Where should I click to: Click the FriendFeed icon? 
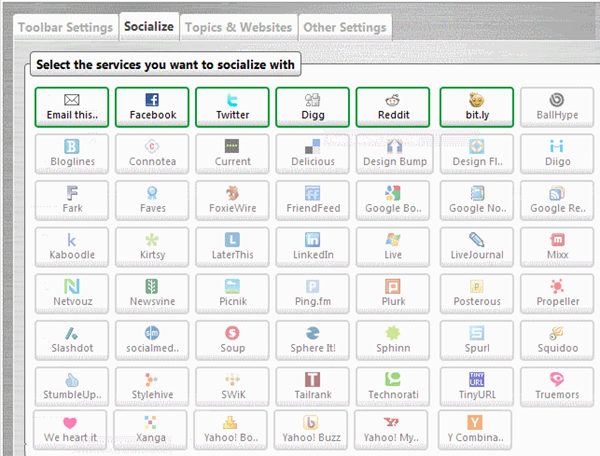[313, 193]
